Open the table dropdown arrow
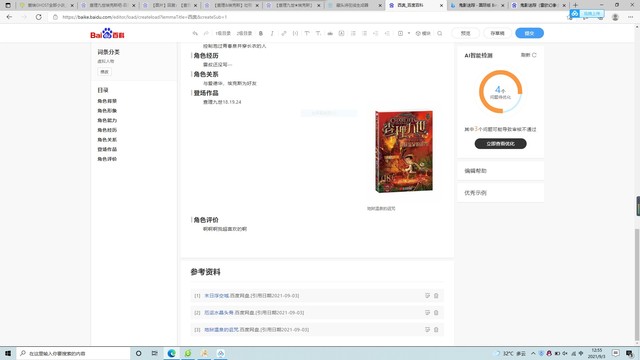The height and width of the screenshot is (360, 640). [409, 33]
